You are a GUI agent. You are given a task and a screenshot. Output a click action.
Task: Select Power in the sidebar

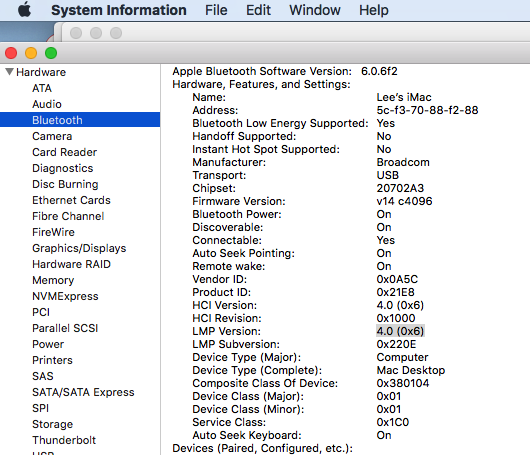pos(48,344)
